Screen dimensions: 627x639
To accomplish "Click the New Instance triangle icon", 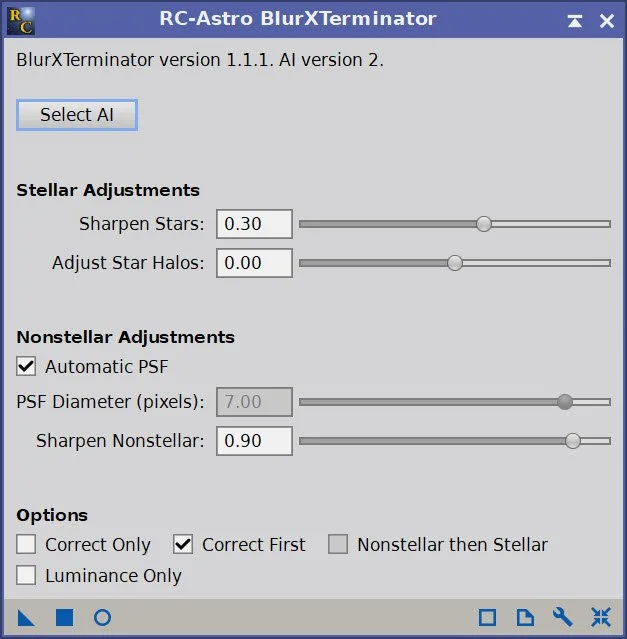I will click(x=26, y=617).
